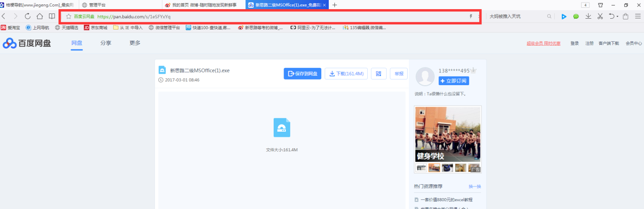
Task: Go back with the browser back arrow
Action: 3,17
